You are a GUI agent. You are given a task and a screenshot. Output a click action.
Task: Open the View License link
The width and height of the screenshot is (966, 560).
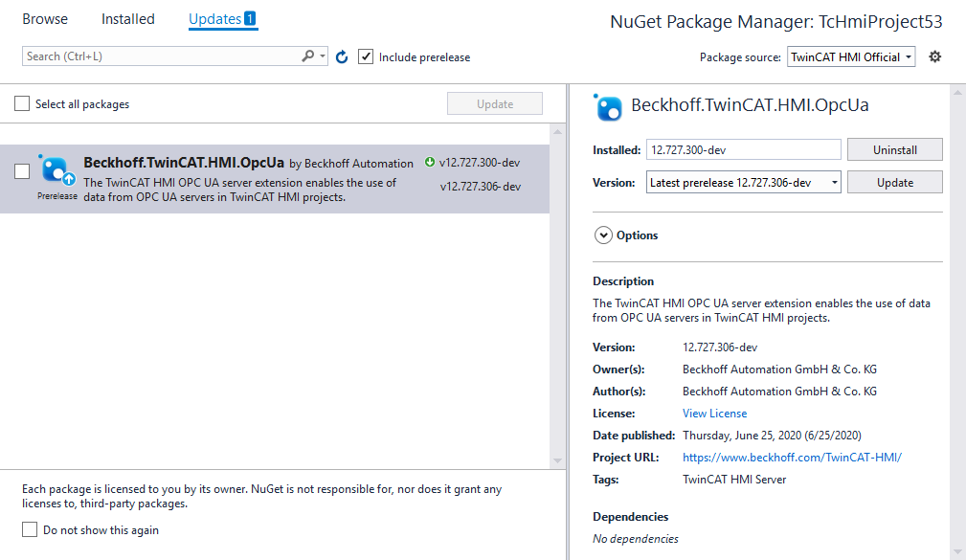(x=714, y=414)
